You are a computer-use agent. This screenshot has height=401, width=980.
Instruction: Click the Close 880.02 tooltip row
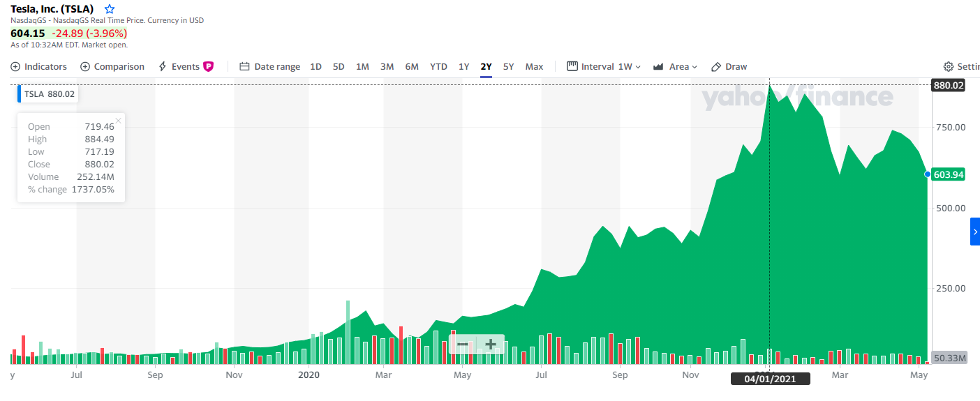pos(71,165)
